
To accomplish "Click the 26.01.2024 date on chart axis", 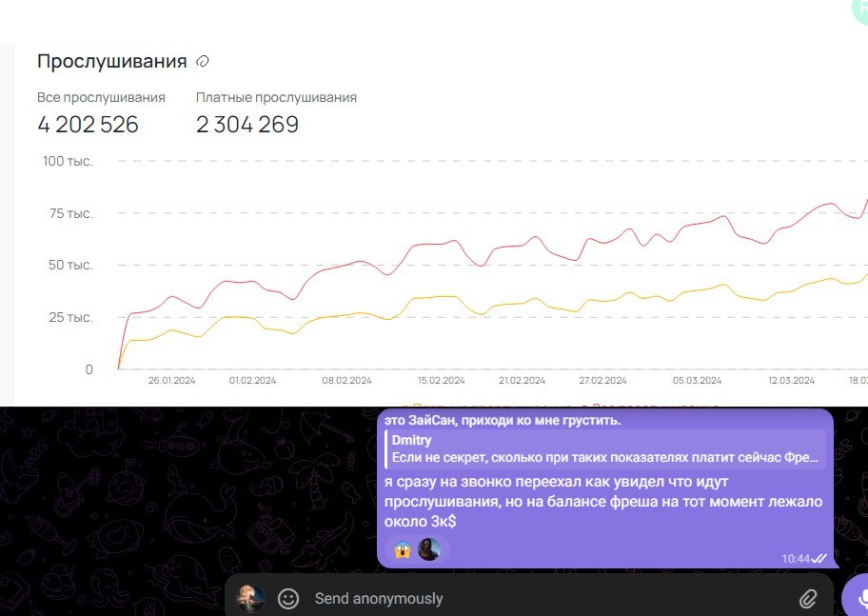I will click(171, 380).
